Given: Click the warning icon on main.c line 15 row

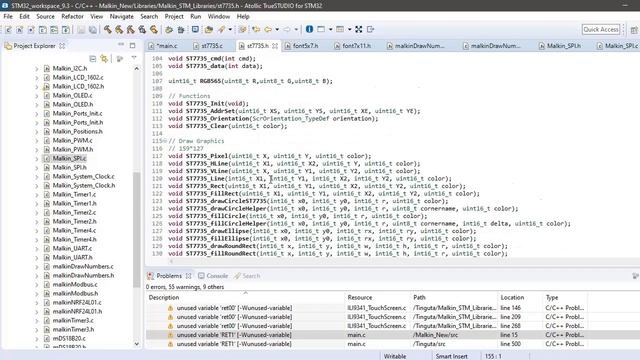Looking at the screenshot, I should click(171, 335).
